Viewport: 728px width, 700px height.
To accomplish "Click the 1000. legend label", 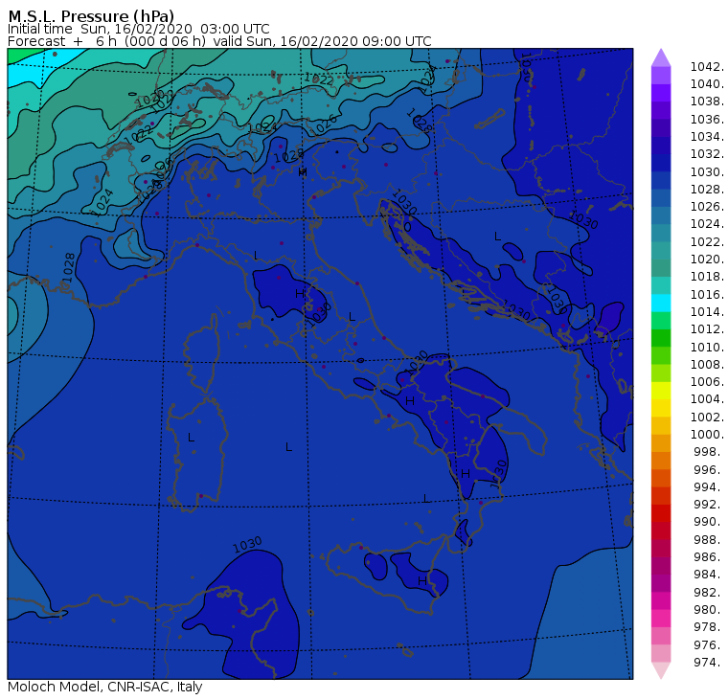I will pos(707,434).
